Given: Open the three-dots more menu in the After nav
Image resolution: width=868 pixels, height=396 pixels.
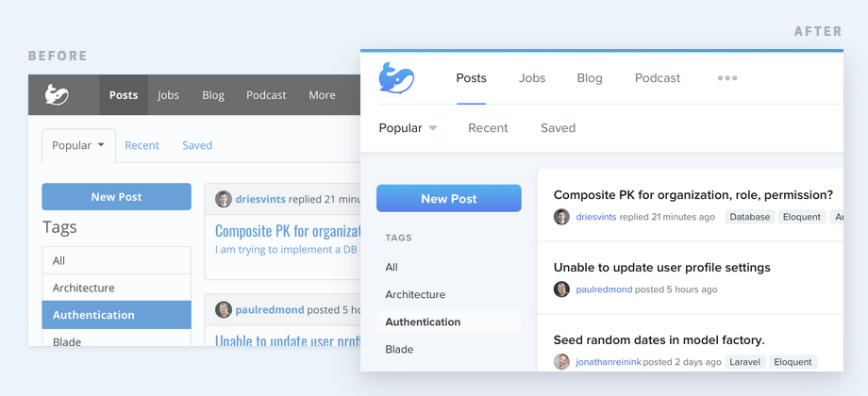Looking at the screenshot, I should point(726,78).
